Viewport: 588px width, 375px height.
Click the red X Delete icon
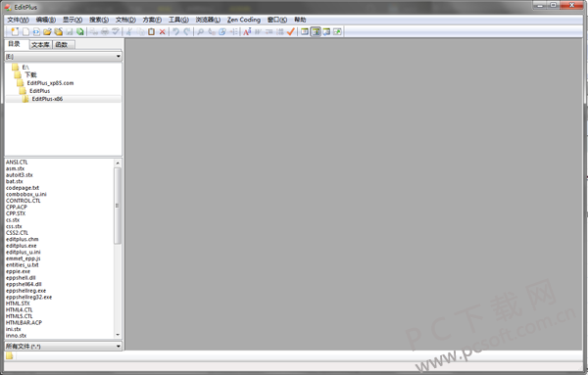163,32
